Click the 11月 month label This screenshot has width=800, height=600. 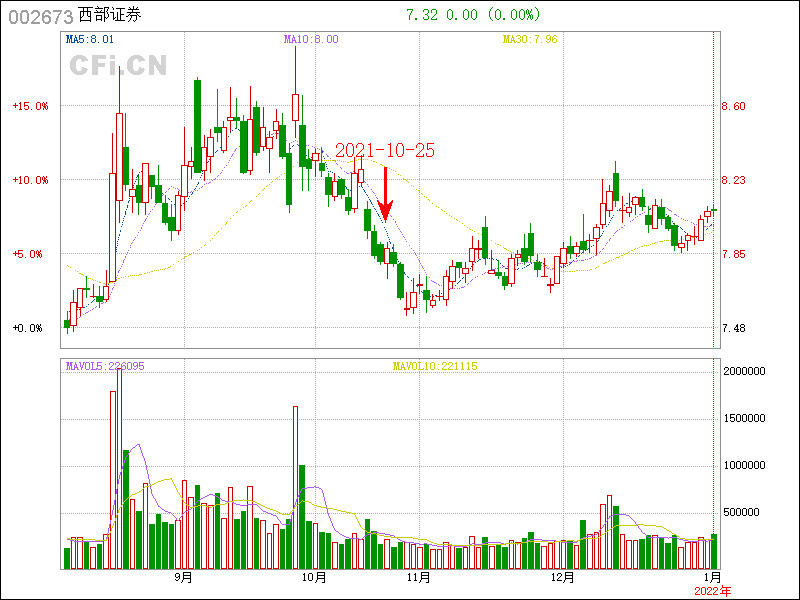click(x=419, y=578)
